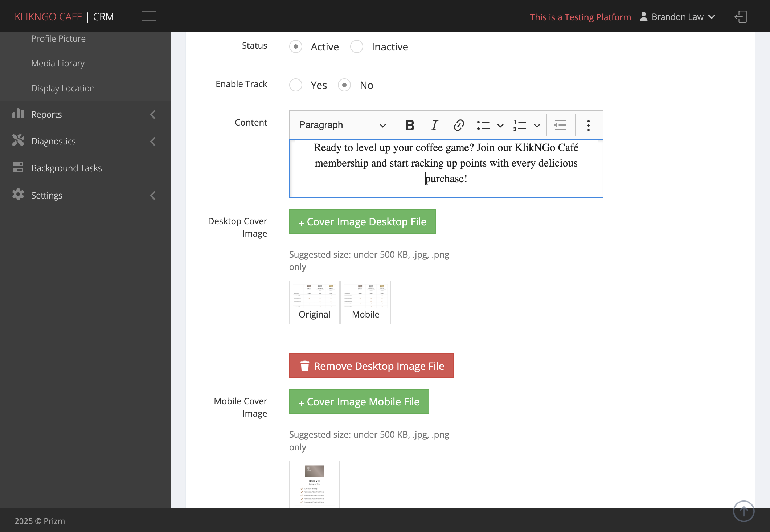Open the Brandon Law user dropdown
The image size is (770, 532).
click(678, 17)
